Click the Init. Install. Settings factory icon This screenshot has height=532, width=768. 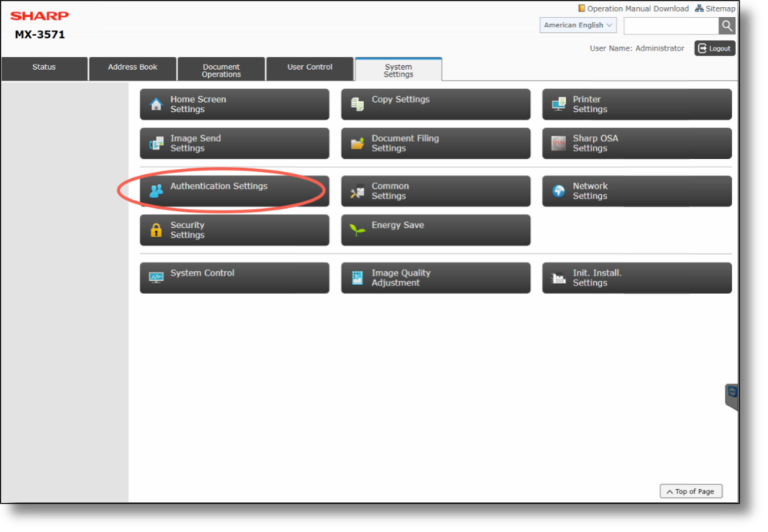tap(558, 279)
